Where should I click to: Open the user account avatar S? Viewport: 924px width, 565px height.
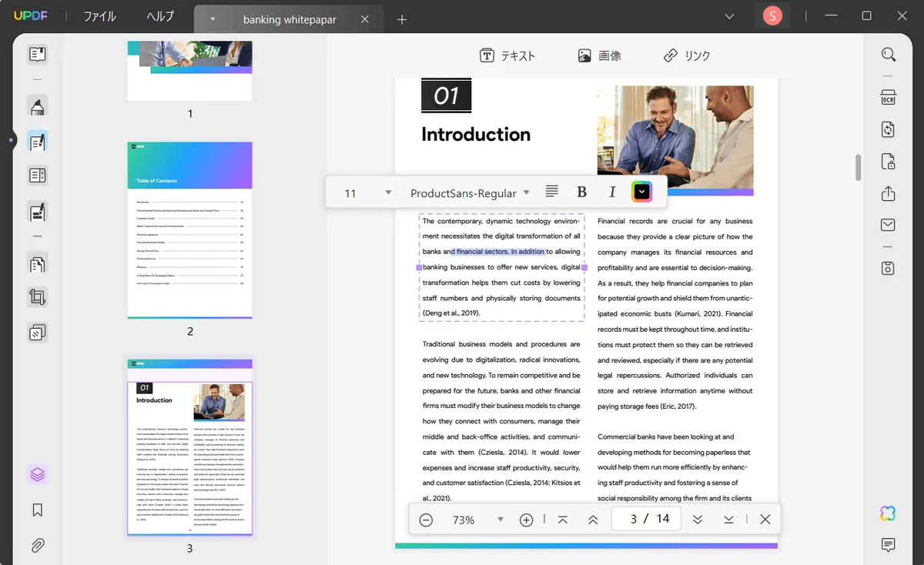tap(772, 16)
